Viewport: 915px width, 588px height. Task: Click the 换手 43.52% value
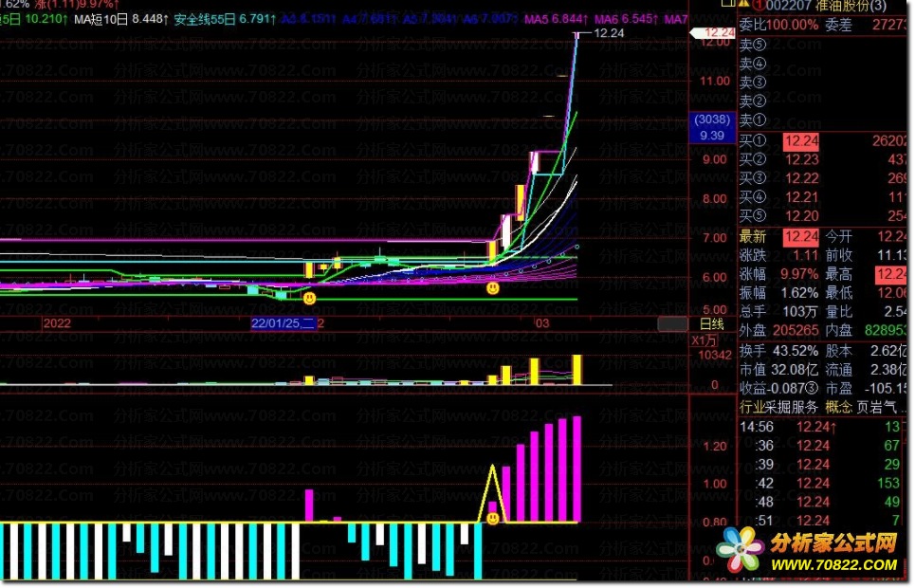coord(796,351)
